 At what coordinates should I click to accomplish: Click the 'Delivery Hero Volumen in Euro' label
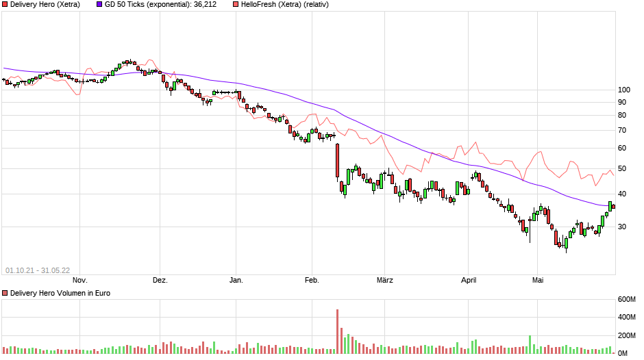60,293
